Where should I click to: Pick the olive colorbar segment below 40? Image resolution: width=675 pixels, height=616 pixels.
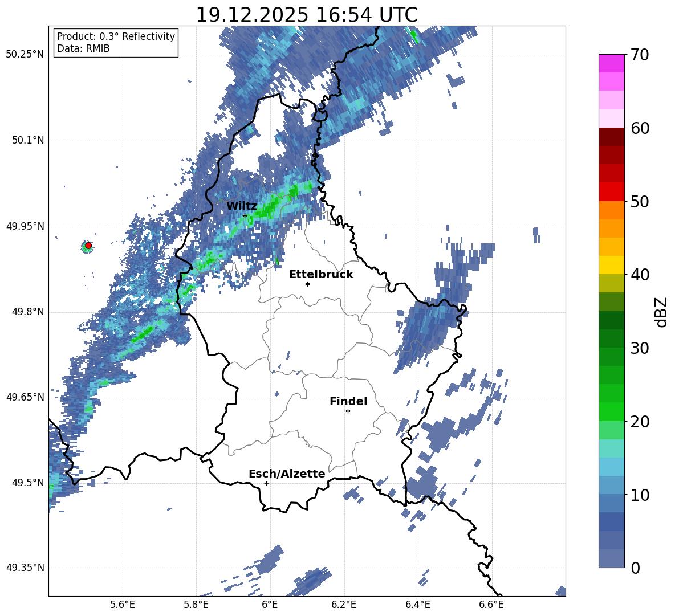coord(611,283)
